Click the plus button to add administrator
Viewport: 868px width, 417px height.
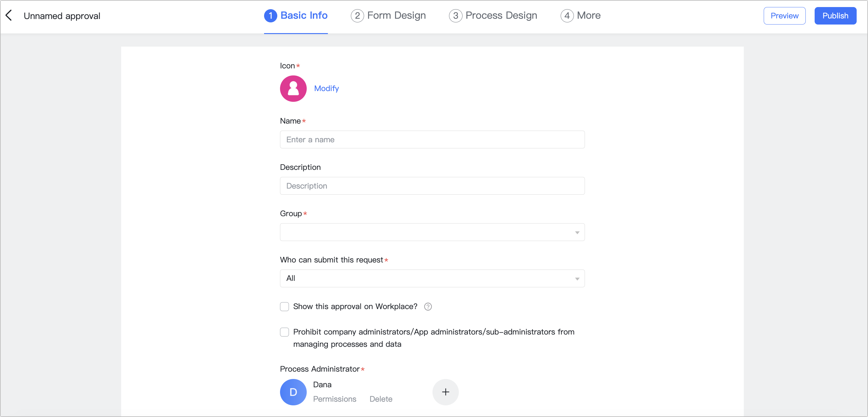446,392
